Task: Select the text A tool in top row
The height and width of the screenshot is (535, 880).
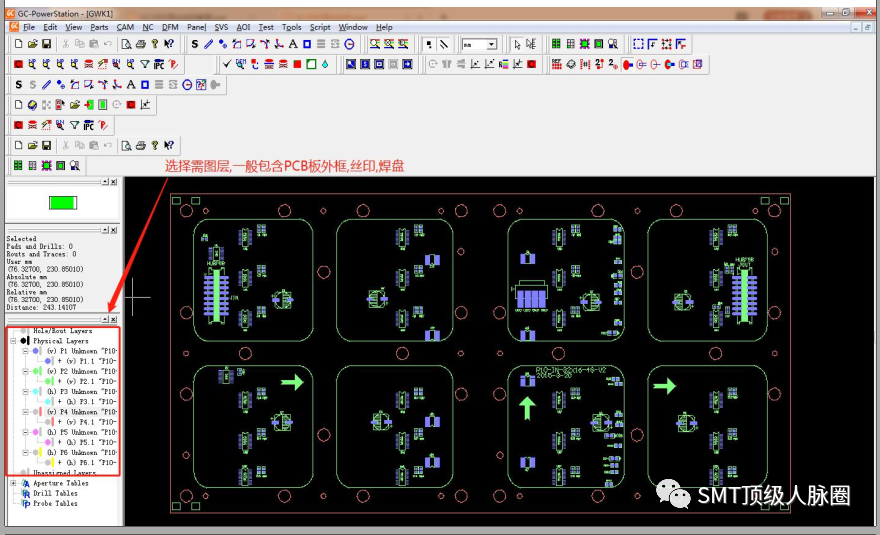Action: (x=292, y=44)
